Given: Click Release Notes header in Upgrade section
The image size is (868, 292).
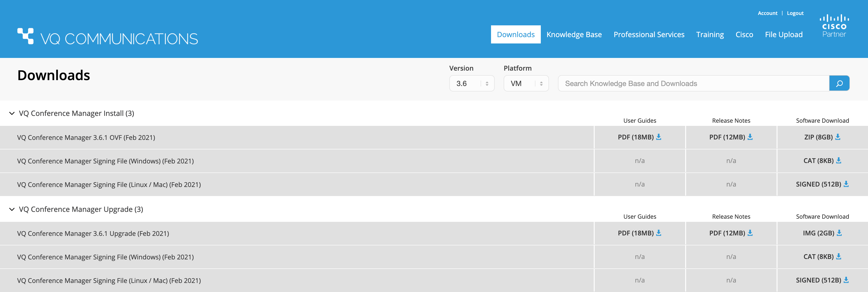Looking at the screenshot, I should [731, 216].
